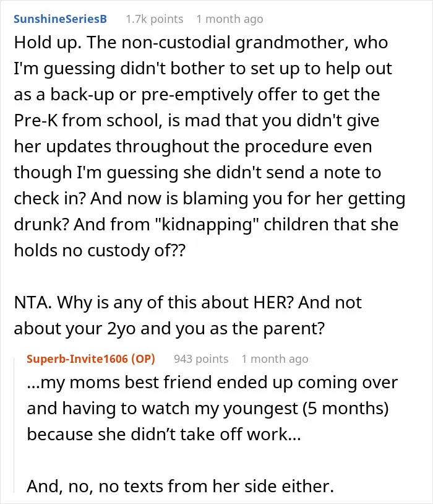
Task: Open Superb-Invite1606 profile link
Action: tap(77, 358)
